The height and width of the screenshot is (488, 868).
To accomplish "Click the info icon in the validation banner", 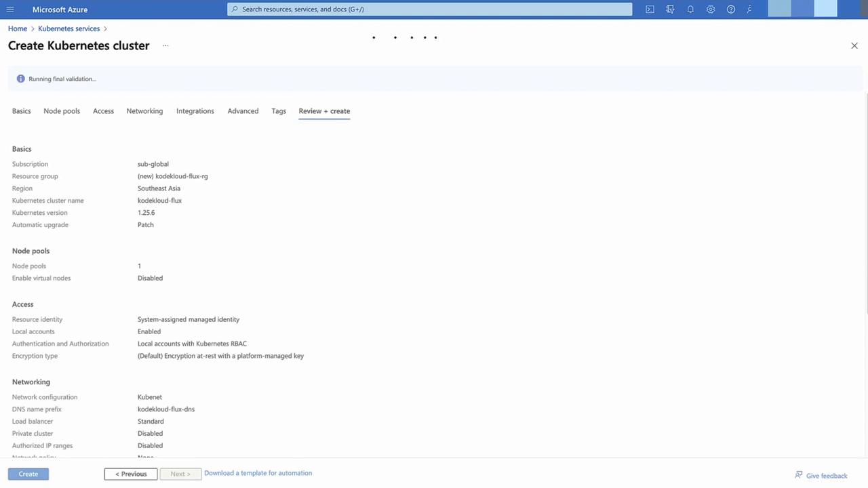I will [20, 79].
